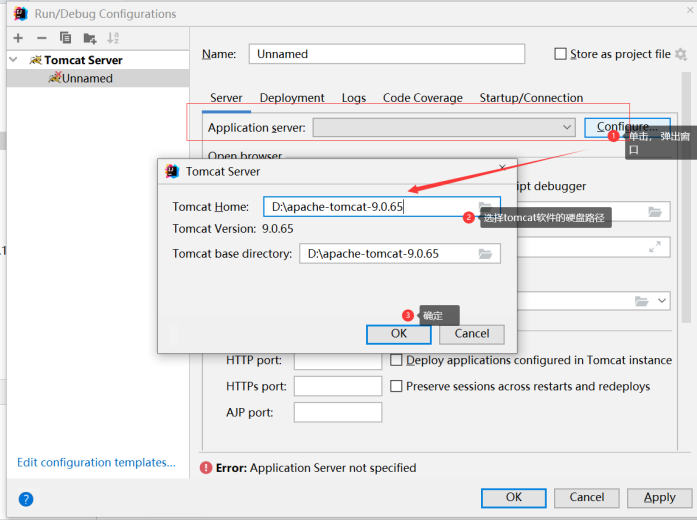This screenshot has height=520, width=697.
Task: Click folder icon in partially hidden debugger field
Action: coord(655,212)
